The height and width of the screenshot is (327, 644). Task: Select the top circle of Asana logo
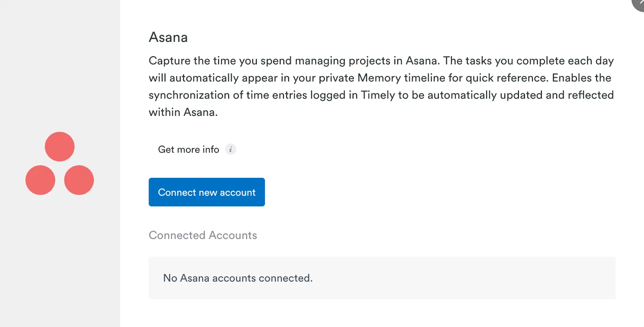[60, 147]
